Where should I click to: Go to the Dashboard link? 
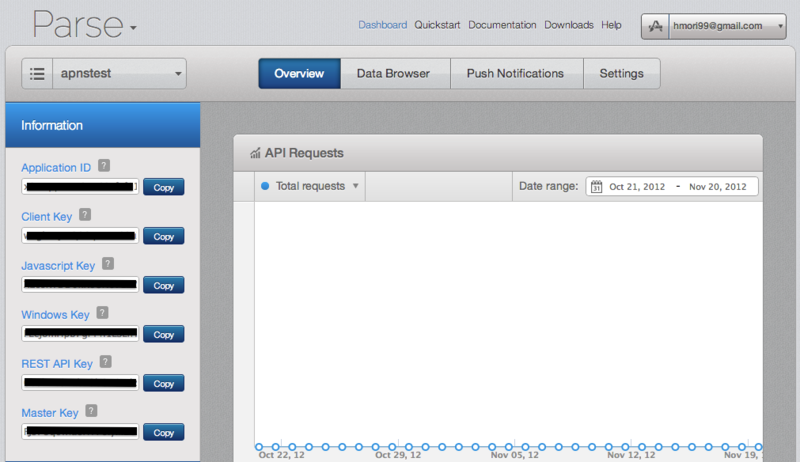click(382, 25)
